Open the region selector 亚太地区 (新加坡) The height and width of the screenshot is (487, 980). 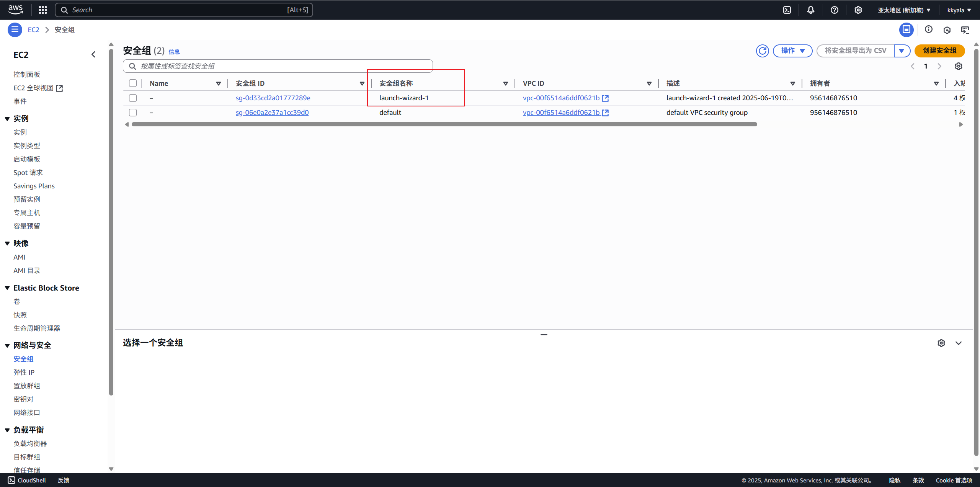[x=904, y=10]
